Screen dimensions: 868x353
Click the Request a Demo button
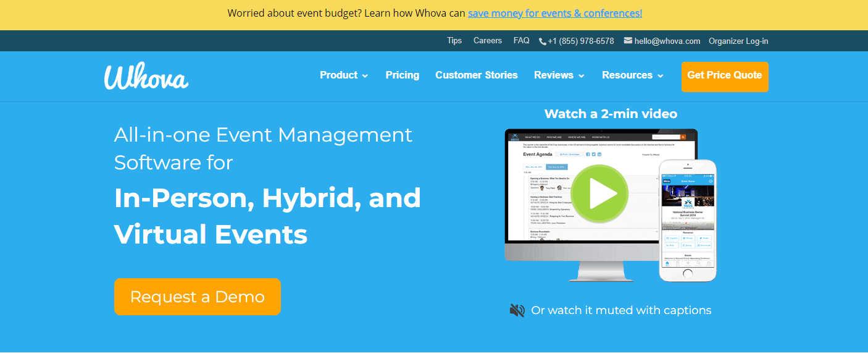click(198, 297)
